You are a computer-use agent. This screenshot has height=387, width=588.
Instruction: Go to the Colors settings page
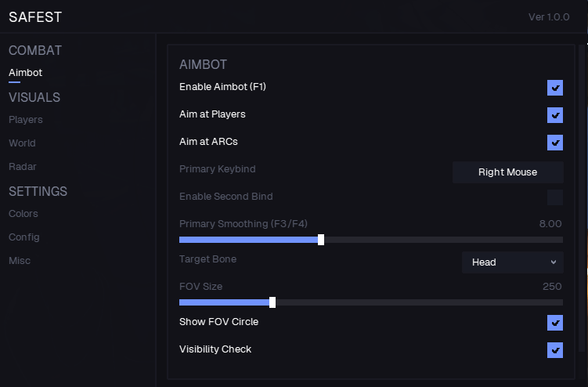coord(23,214)
